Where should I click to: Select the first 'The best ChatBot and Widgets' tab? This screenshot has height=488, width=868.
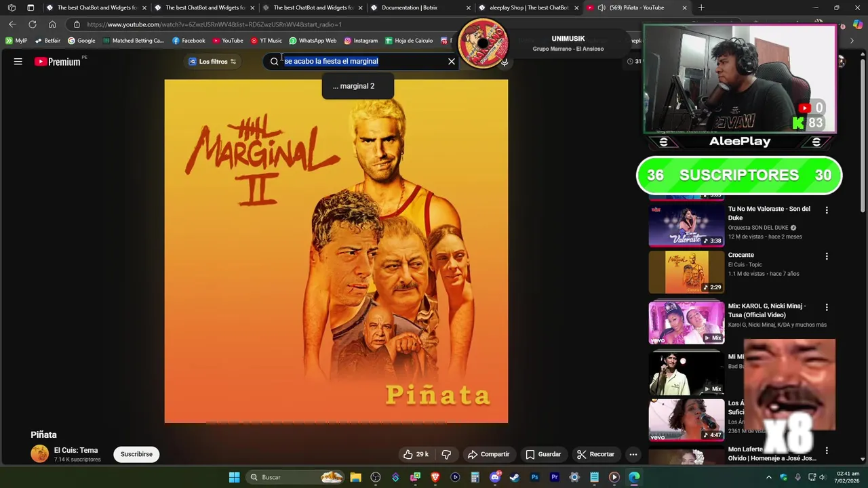pos(97,7)
